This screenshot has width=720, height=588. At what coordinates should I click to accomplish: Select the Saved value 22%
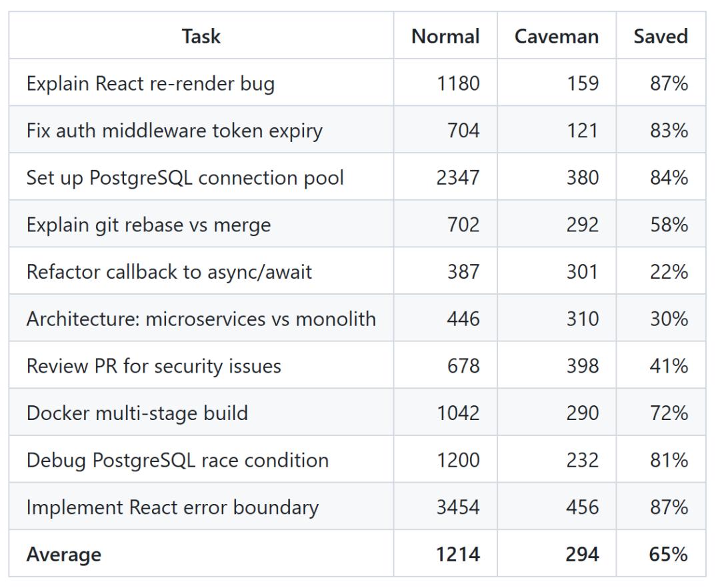tap(669, 272)
